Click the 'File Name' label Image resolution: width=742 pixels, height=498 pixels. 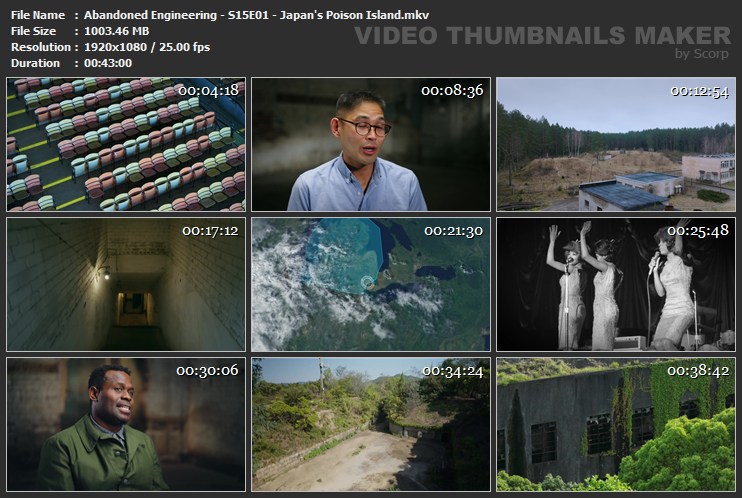(38, 15)
